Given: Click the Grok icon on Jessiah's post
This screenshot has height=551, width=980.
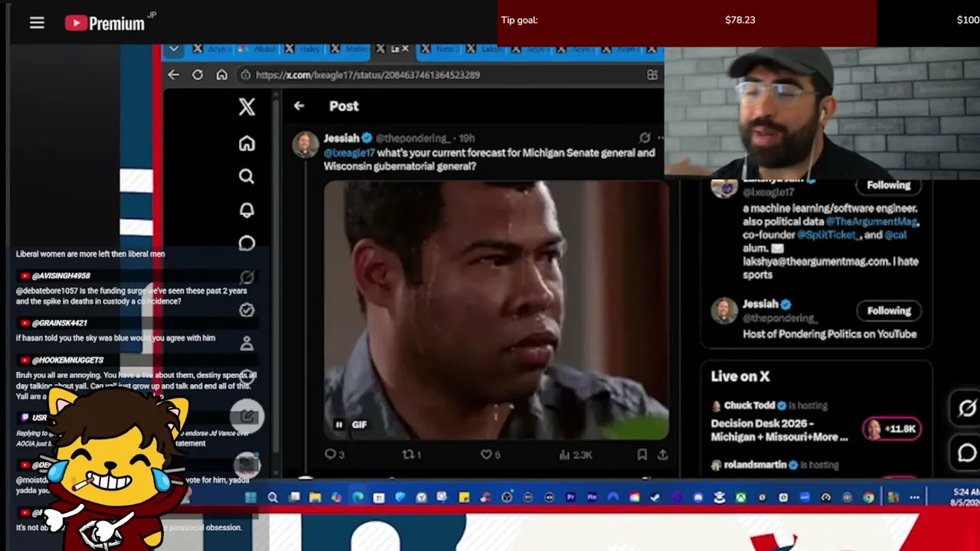Looking at the screenshot, I should 645,139.
